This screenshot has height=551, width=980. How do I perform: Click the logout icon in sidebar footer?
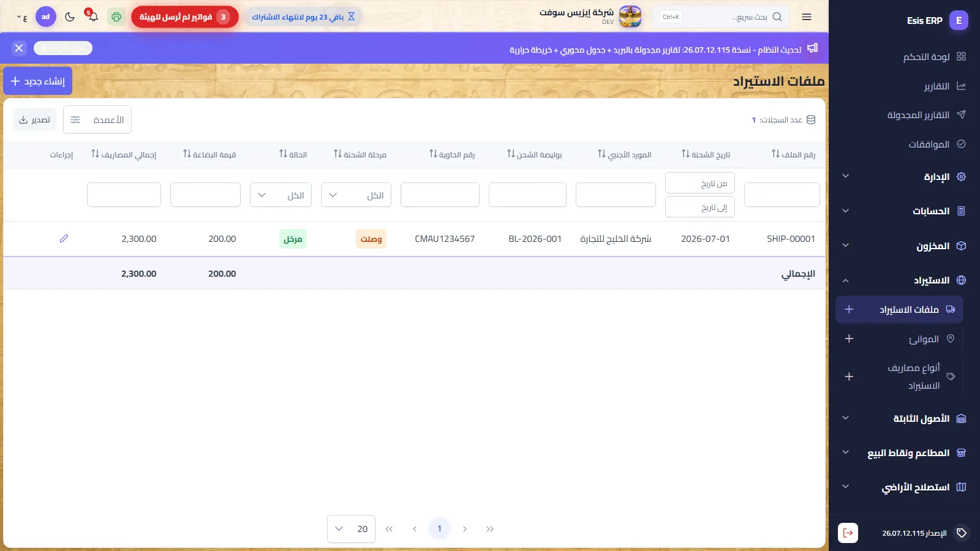tap(848, 533)
